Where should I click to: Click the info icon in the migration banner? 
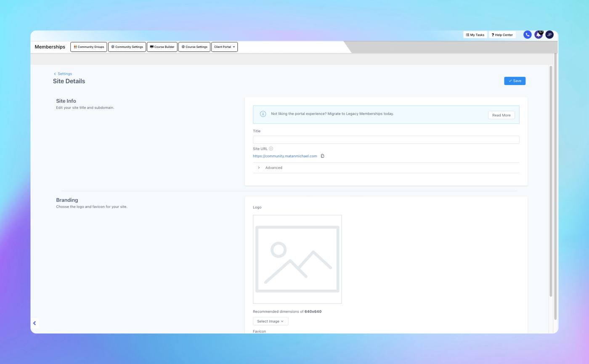tap(263, 114)
